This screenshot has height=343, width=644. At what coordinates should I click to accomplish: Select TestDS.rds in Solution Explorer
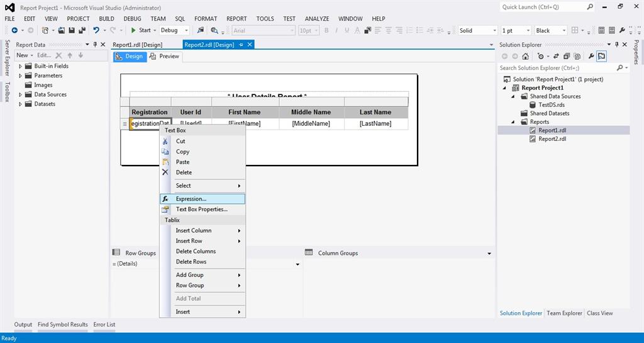tap(552, 104)
